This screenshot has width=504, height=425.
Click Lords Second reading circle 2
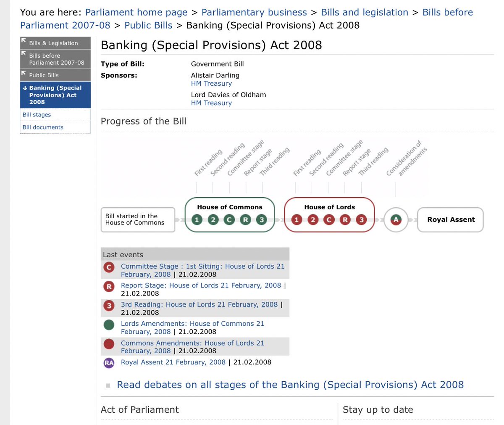tap(313, 219)
